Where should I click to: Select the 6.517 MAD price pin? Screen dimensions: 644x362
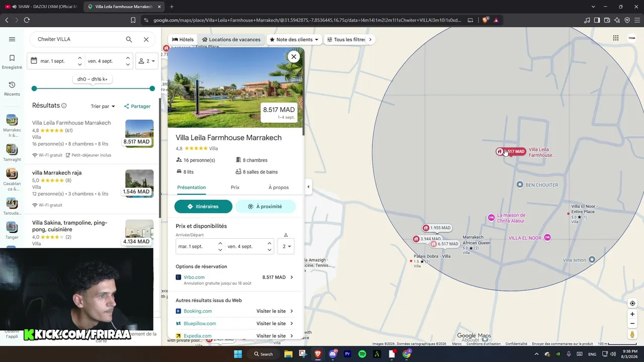tap(444, 244)
